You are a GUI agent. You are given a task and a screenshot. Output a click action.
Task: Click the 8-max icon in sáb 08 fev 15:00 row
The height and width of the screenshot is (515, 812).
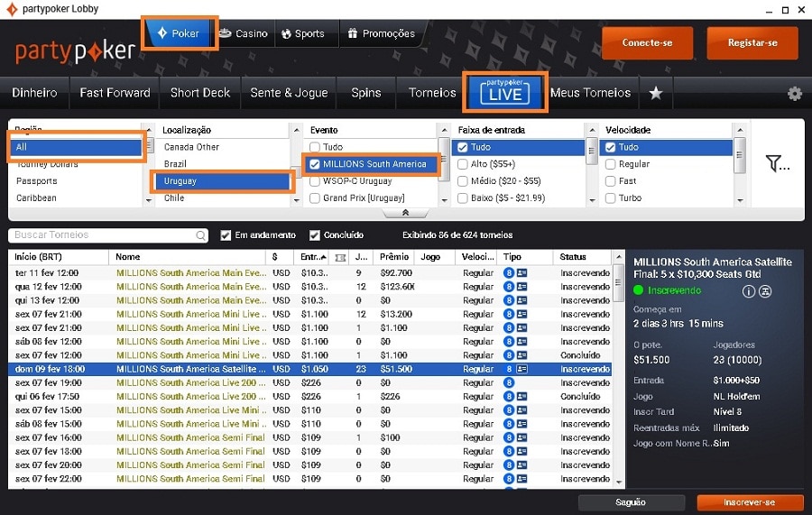tap(509, 424)
